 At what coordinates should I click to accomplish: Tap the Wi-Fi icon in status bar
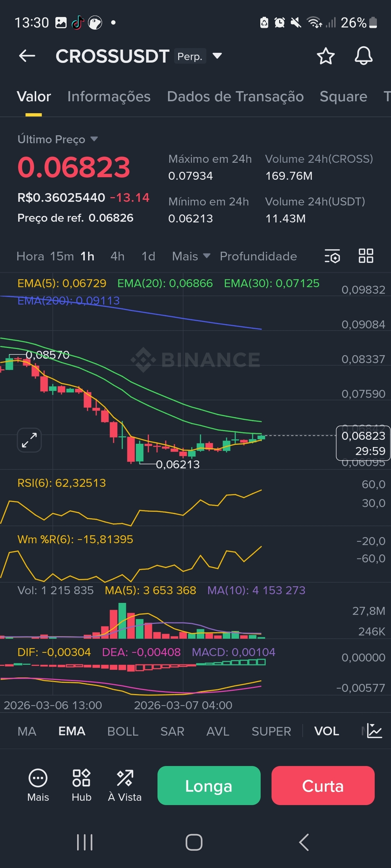[314, 22]
